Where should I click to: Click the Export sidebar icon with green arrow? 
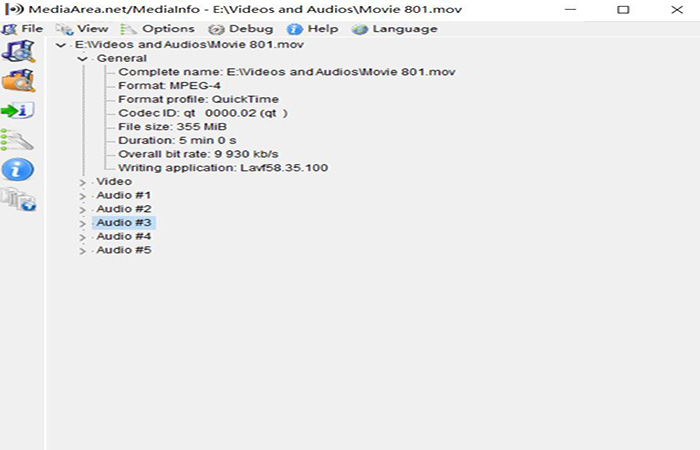pyautogui.click(x=17, y=110)
